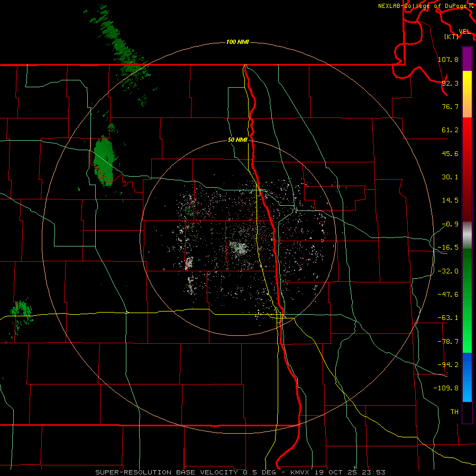The height and width of the screenshot is (476, 476).
Task: Click the 45.6 velocity scale value
Action: pyautogui.click(x=450, y=153)
